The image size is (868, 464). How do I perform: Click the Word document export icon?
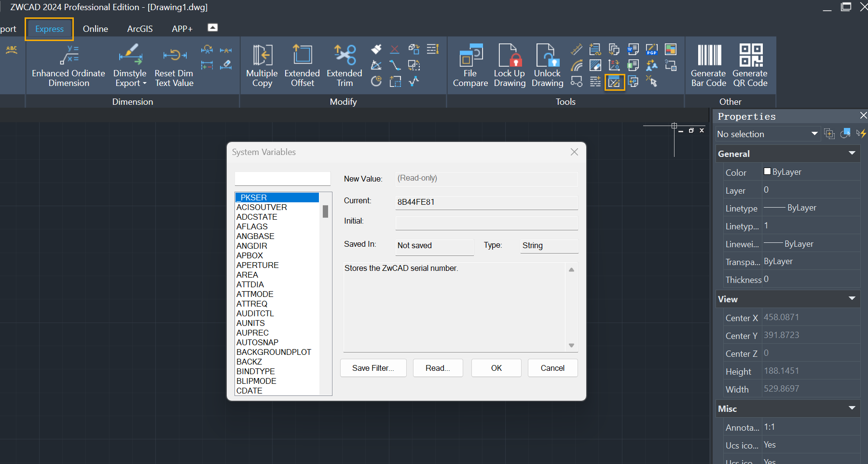633,49
